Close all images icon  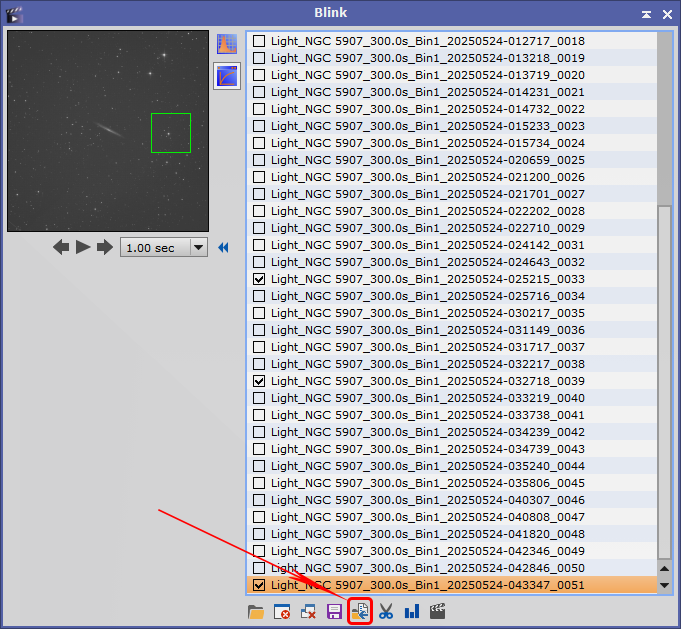(x=308, y=612)
